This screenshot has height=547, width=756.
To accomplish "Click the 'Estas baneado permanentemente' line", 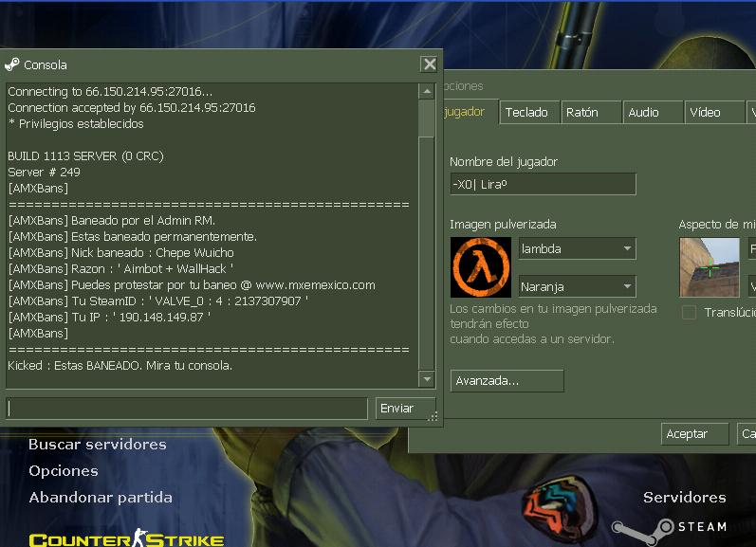I will click(133, 237).
